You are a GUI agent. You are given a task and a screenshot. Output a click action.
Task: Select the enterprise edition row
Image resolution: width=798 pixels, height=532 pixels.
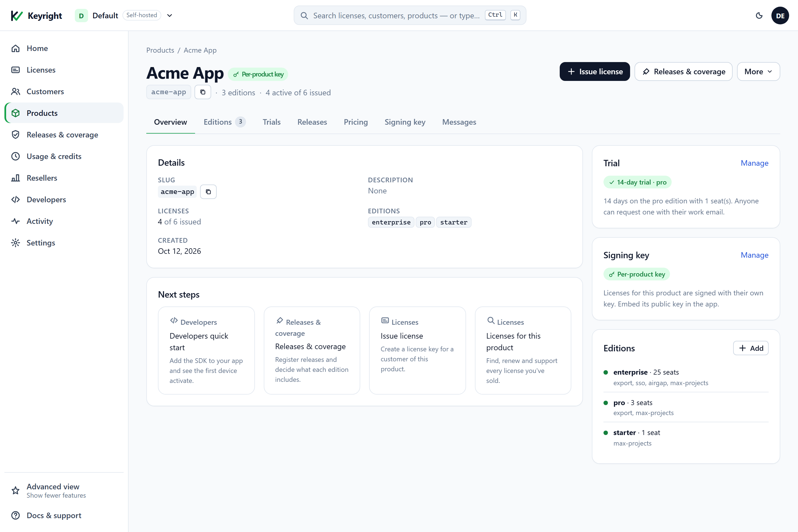(x=686, y=377)
